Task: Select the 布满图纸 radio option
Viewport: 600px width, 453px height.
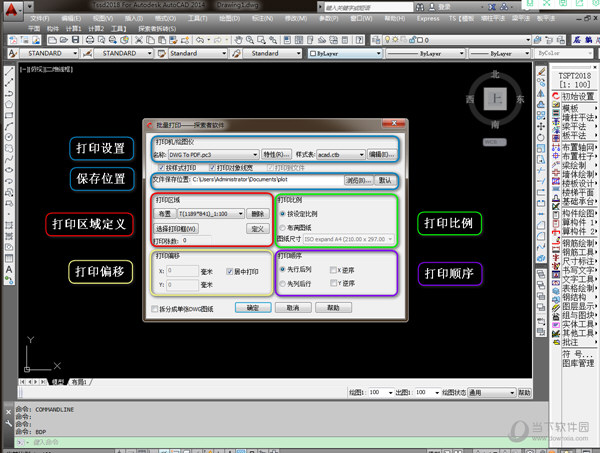Action: point(284,227)
